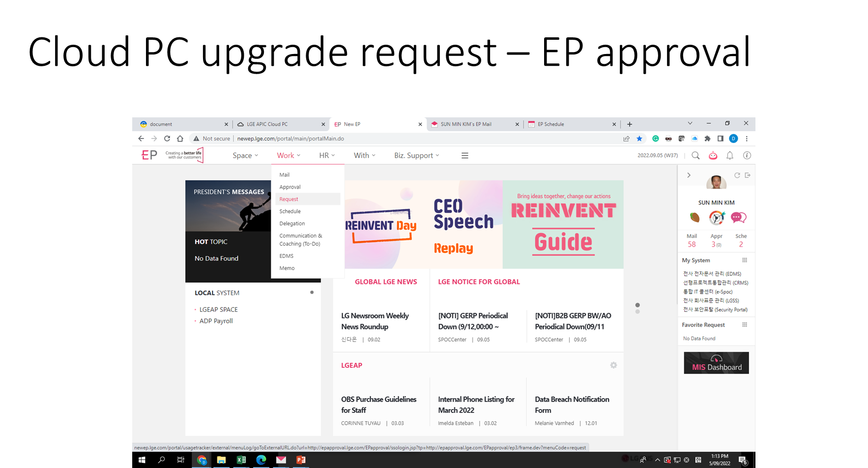Open My System grid icon
The height and width of the screenshot is (468, 868).
745,260
